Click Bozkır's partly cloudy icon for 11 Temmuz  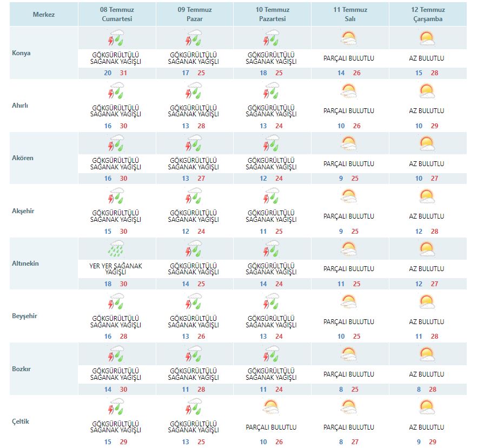tap(349, 355)
